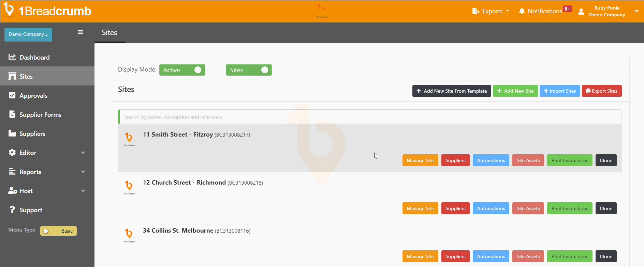Select the Sites tab heading

pos(109,33)
